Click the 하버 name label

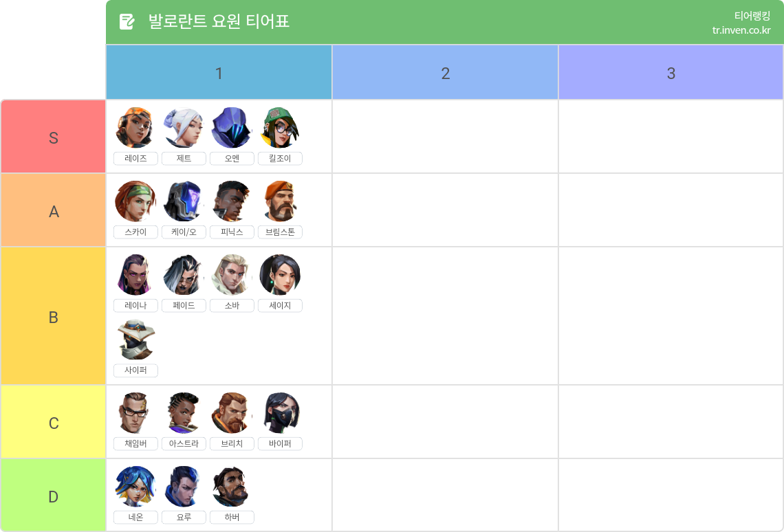(x=232, y=517)
